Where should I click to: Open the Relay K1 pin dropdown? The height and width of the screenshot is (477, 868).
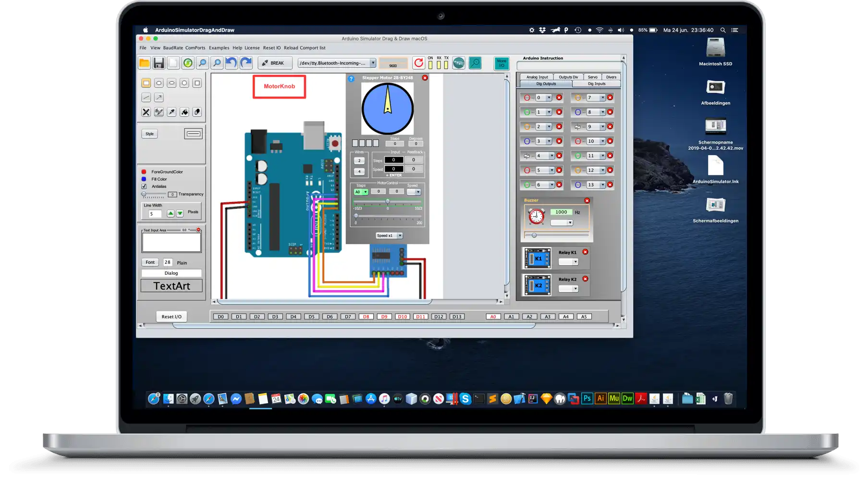coord(568,262)
